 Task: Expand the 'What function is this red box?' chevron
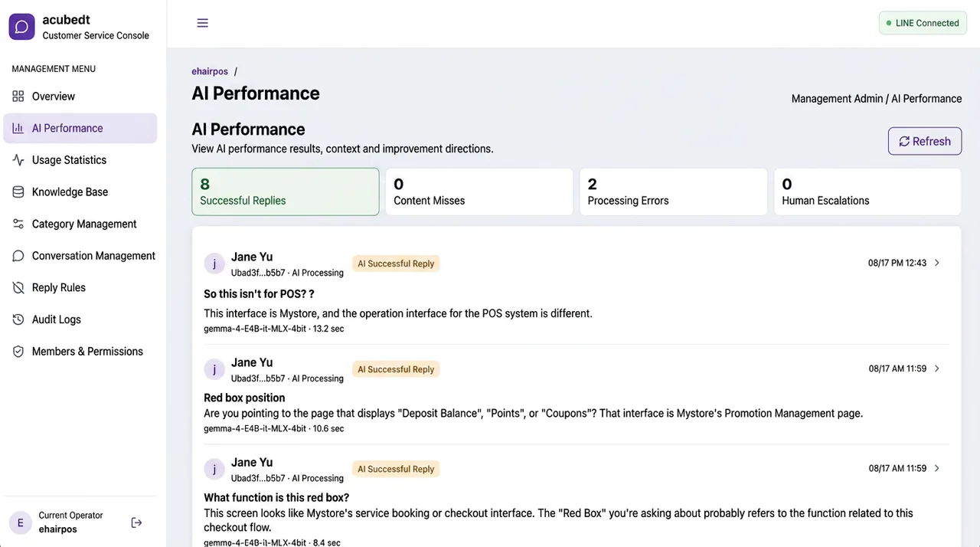tap(937, 468)
